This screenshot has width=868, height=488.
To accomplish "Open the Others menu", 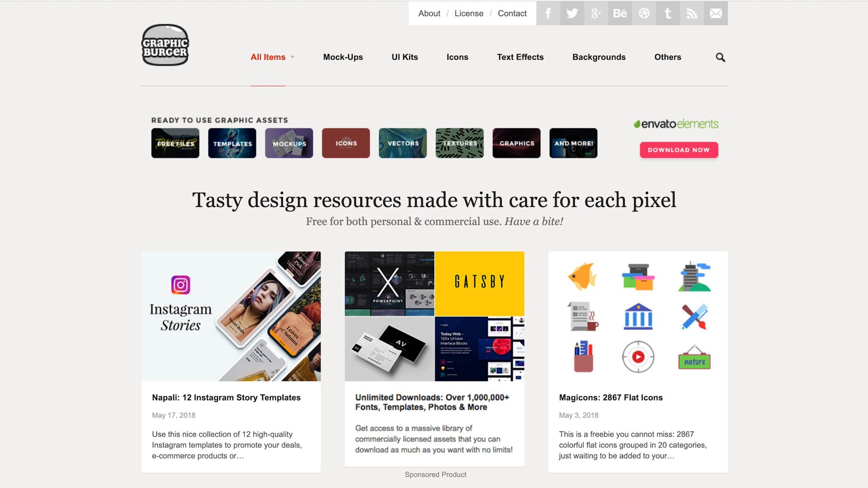I will click(668, 57).
